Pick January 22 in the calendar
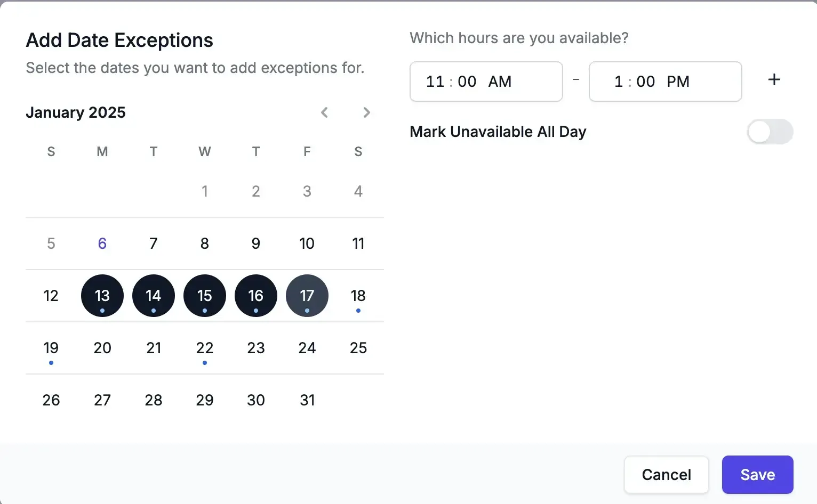This screenshot has height=504, width=817. tap(205, 348)
